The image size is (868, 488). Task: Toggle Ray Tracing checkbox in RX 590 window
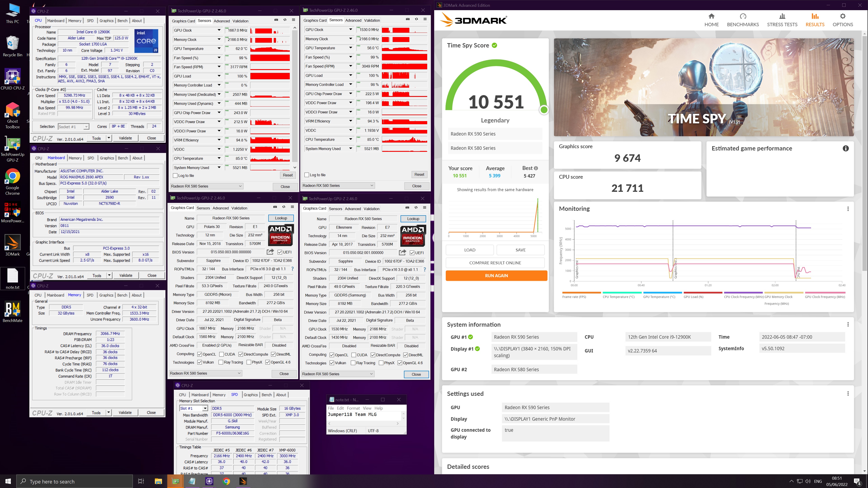[221, 362]
